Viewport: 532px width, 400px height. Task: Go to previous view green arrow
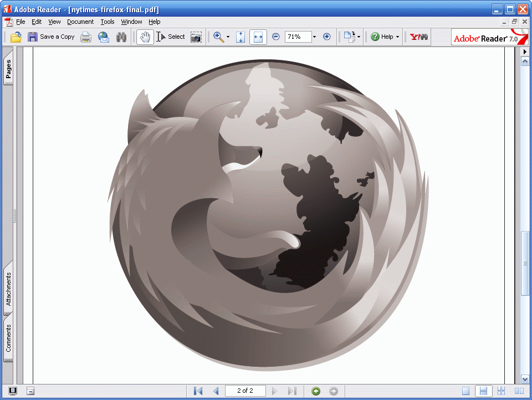[x=316, y=391]
